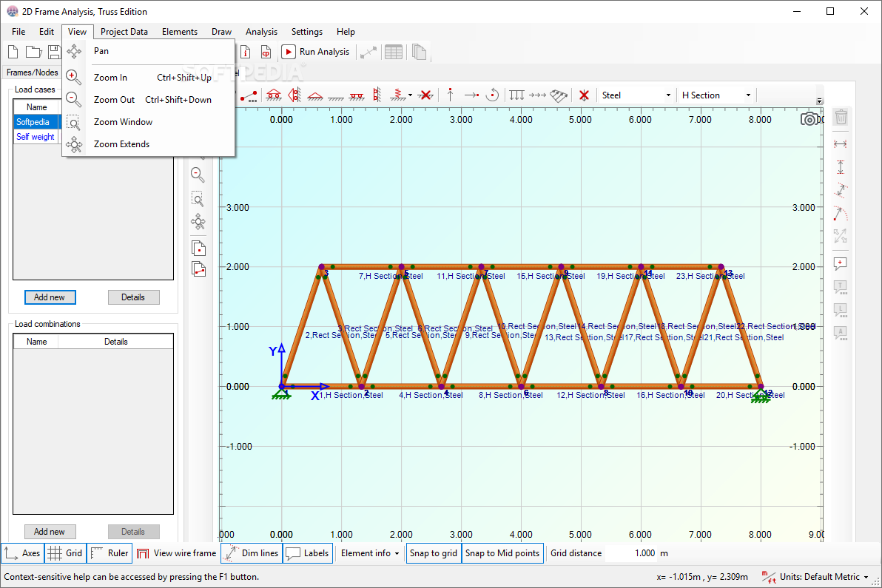Click the zoom window icon in side toolbar
Screen dimensions: 882x588
[x=198, y=199]
